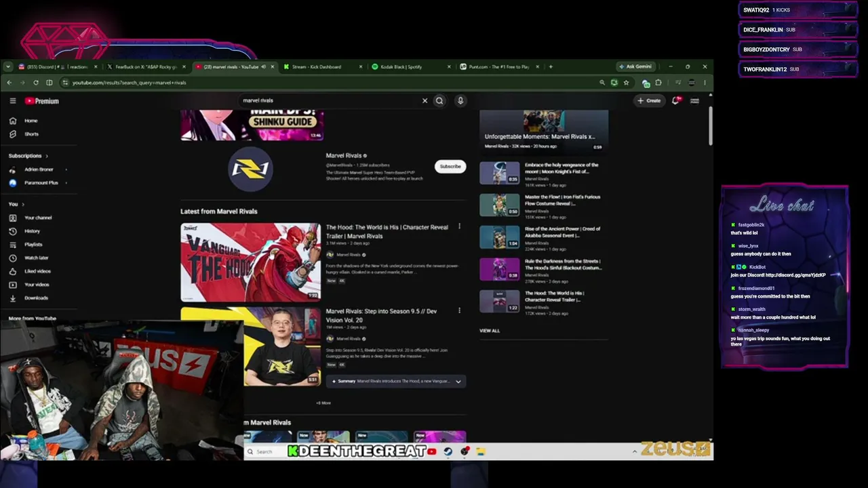Viewport: 868px width, 488px height.
Task: Open The Hood Vanguard video thumbnail
Action: tap(251, 262)
